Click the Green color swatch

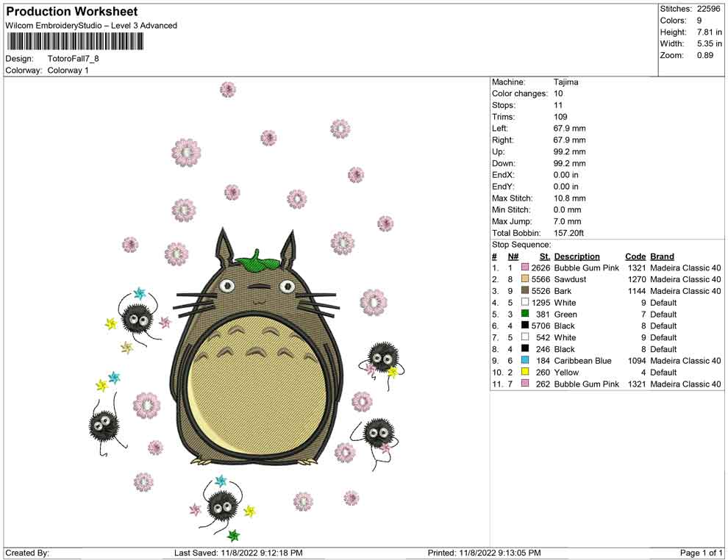click(x=525, y=314)
